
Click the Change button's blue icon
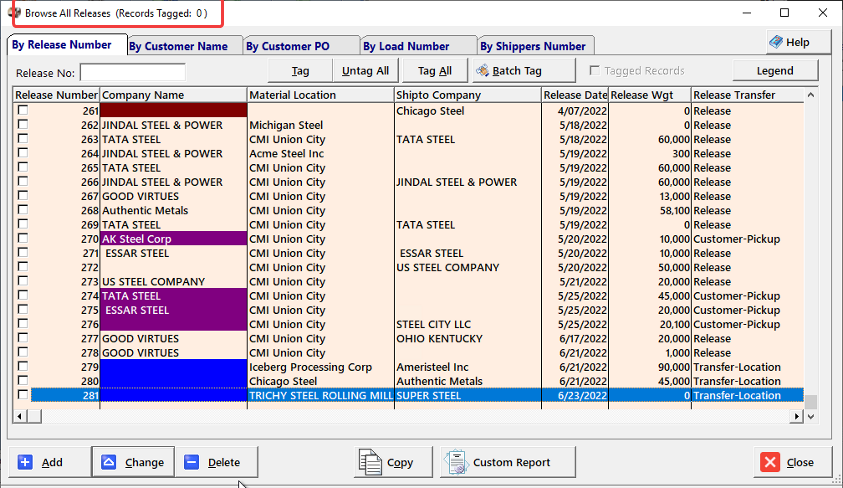109,462
